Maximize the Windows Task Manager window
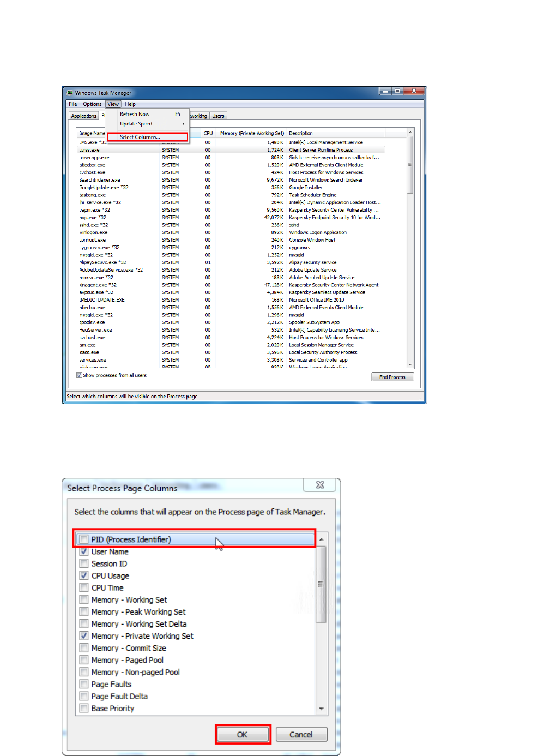The height and width of the screenshot is (756, 538). [397, 91]
